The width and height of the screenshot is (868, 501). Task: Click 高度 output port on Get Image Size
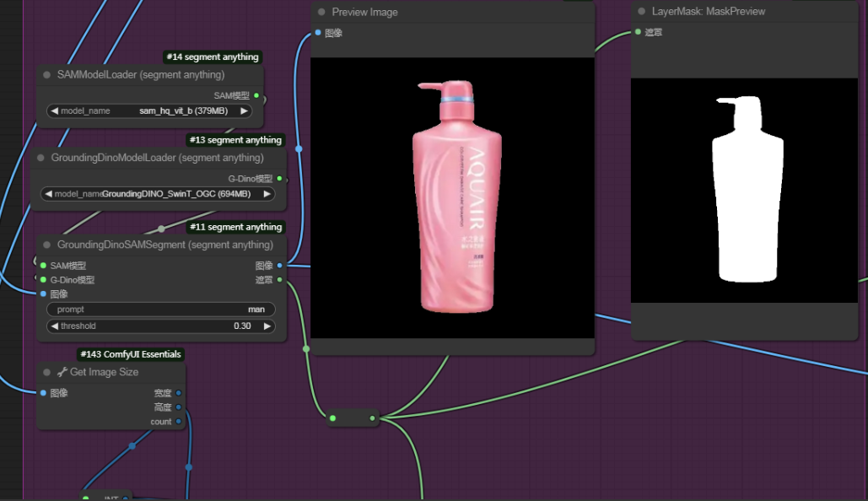pos(178,407)
